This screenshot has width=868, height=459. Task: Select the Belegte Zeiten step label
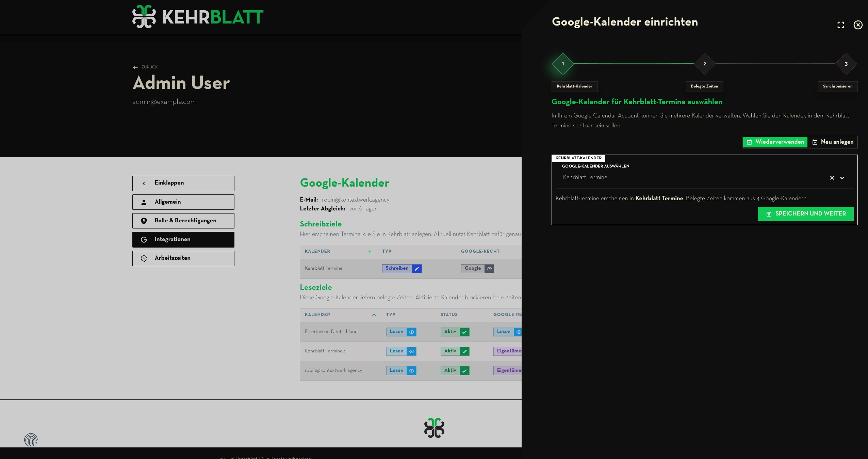pos(704,86)
